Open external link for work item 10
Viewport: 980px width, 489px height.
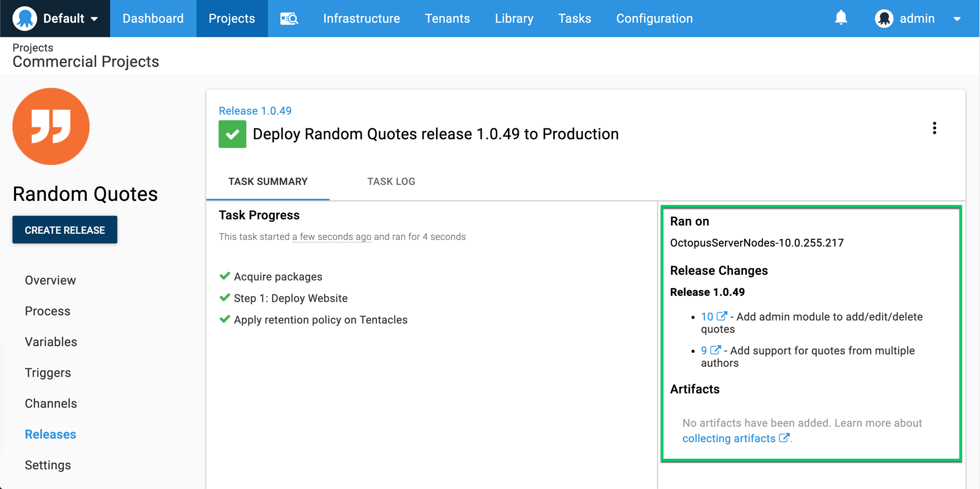(722, 316)
